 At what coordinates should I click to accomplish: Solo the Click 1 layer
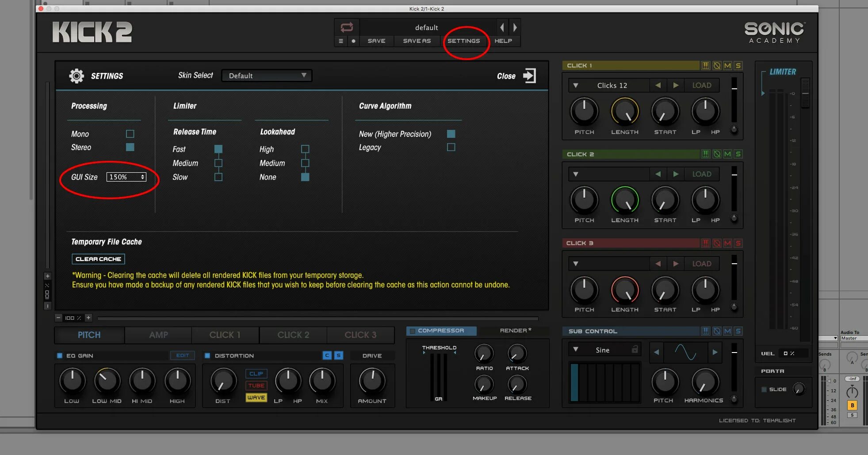(x=738, y=65)
